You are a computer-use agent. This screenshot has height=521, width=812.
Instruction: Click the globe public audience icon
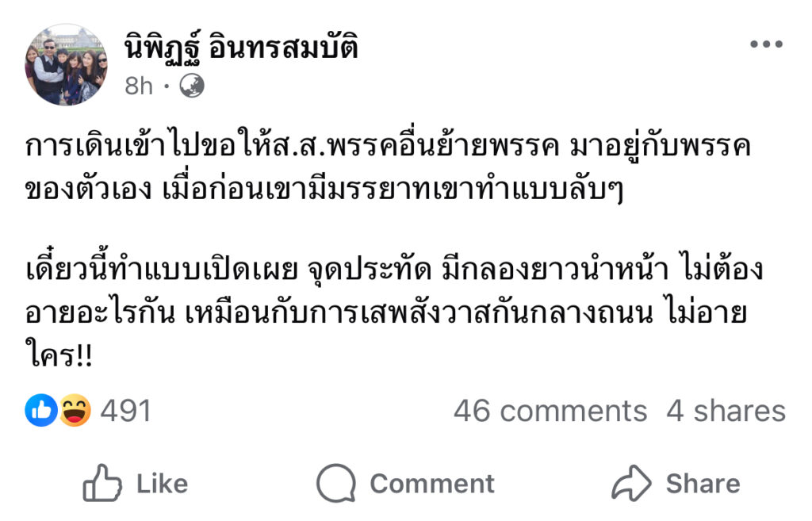192,86
